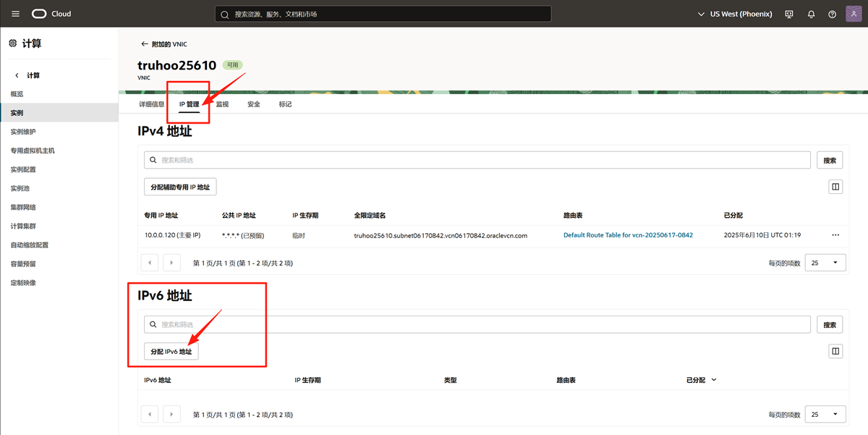Click the IPv6 table column settings icon
The width and height of the screenshot is (868, 435).
point(835,351)
